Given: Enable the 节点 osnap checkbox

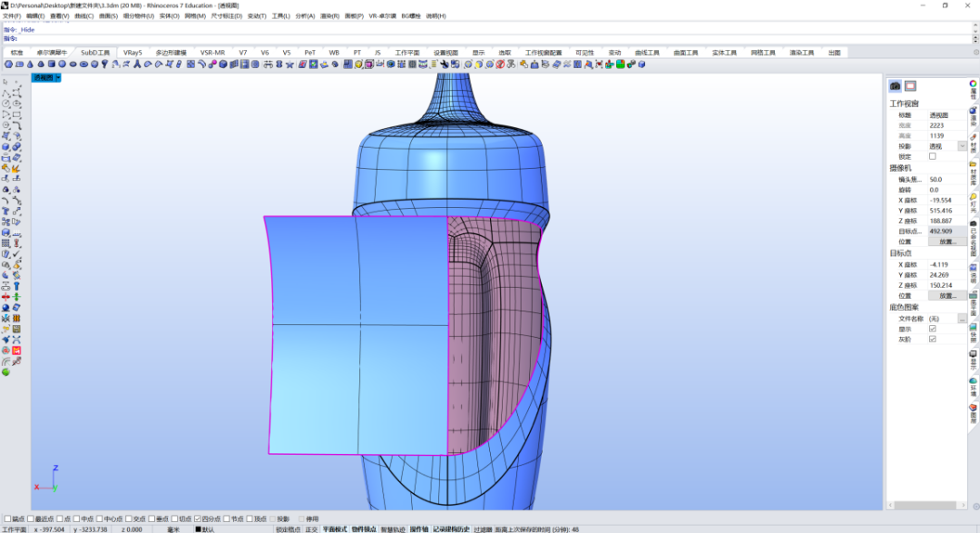Looking at the screenshot, I should click(x=227, y=518).
